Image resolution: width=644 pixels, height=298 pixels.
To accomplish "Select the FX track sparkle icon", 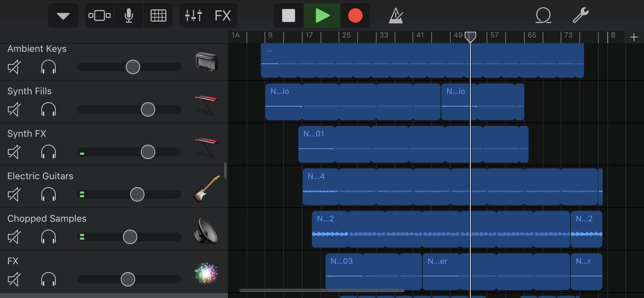I will tap(206, 273).
